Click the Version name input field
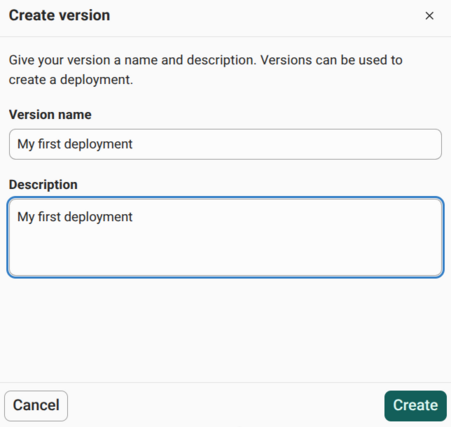 [225, 144]
